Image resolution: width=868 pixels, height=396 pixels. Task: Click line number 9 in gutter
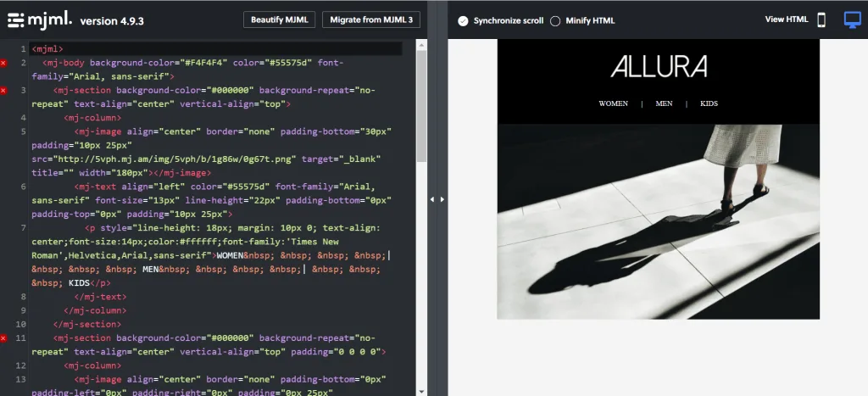(x=23, y=310)
